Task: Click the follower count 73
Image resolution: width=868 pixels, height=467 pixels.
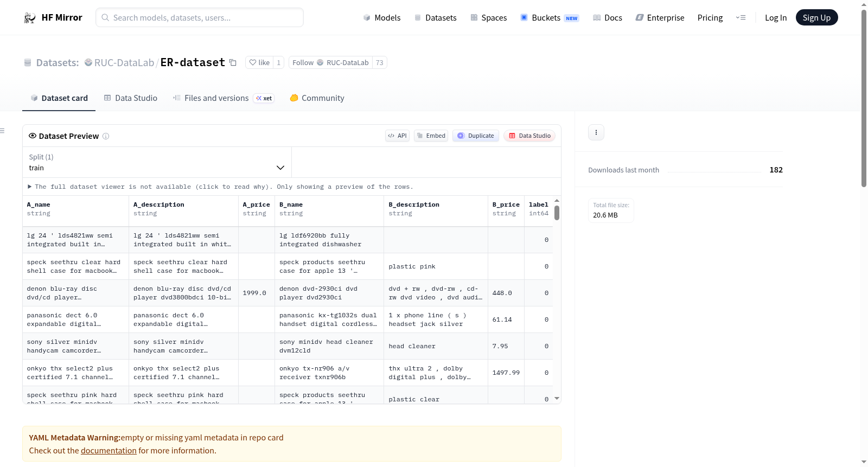Action: (x=380, y=62)
